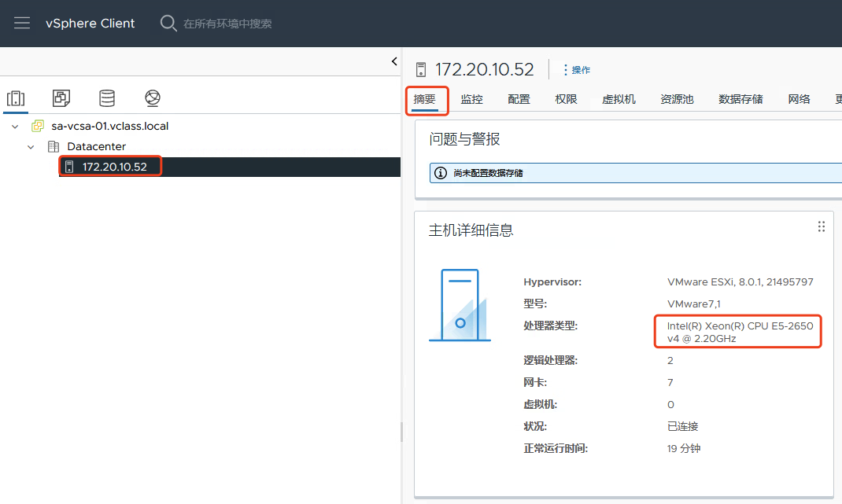Click the Intel Xeon CPU E5-2650 processor value
Viewport: 842px width, 504px height.
[740, 333]
